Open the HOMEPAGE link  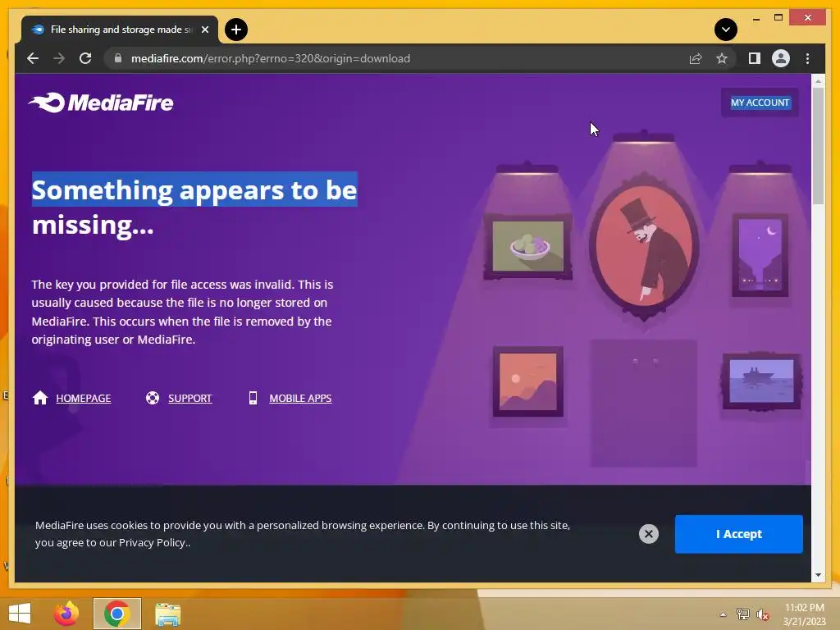coord(84,399)
